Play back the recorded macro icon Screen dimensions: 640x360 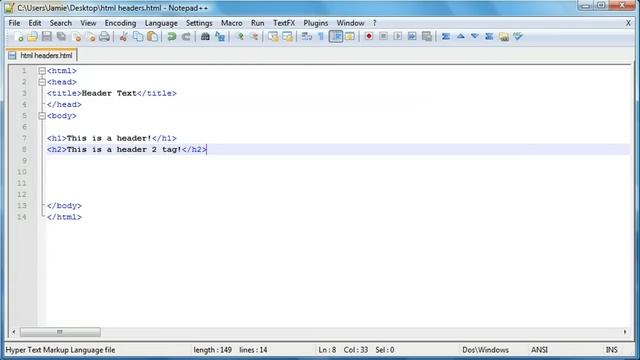(x=398, y=37)
